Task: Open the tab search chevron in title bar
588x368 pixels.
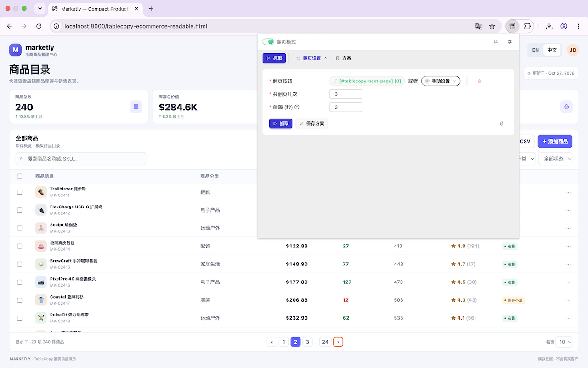Action: [x=40, y=9]
